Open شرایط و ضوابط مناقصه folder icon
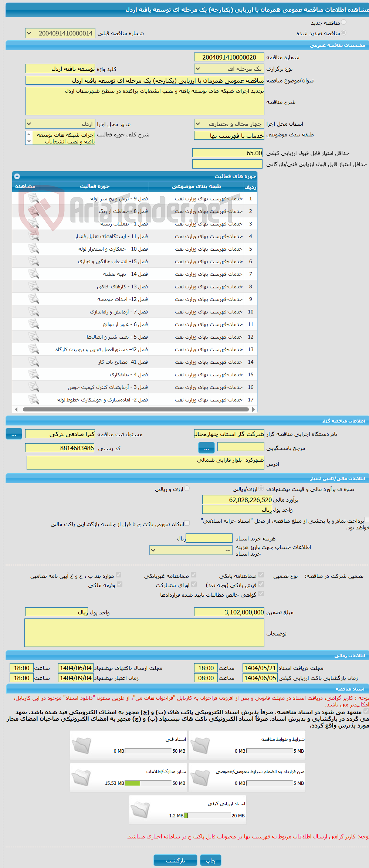Screen dimensions: 369x868 point(200,745)
